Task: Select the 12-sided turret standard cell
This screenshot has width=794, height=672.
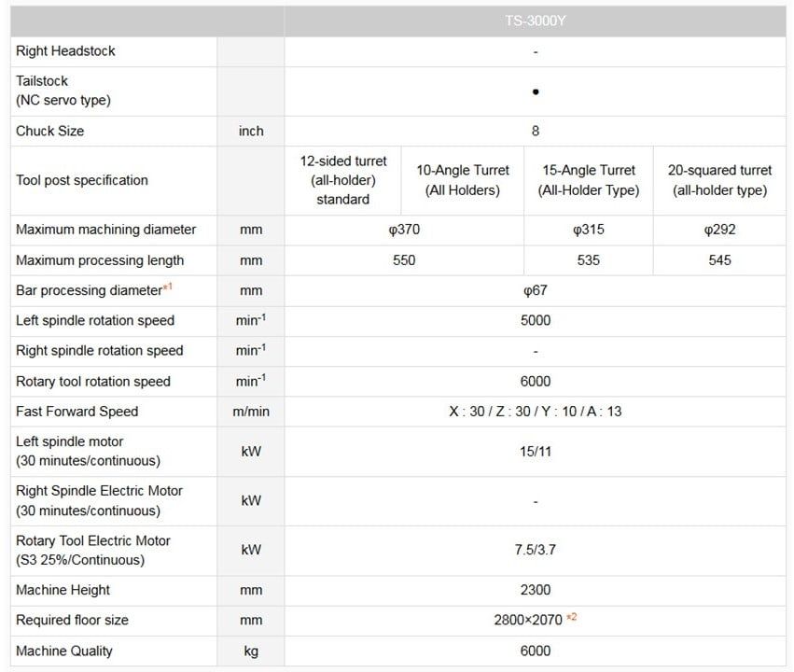Action: [x=343, y=180]
